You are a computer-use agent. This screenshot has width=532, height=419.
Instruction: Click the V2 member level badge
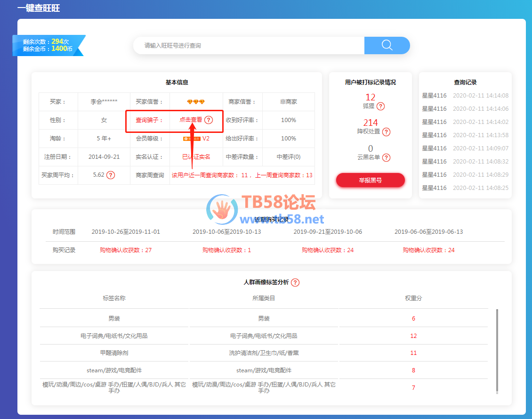[196, 139]
